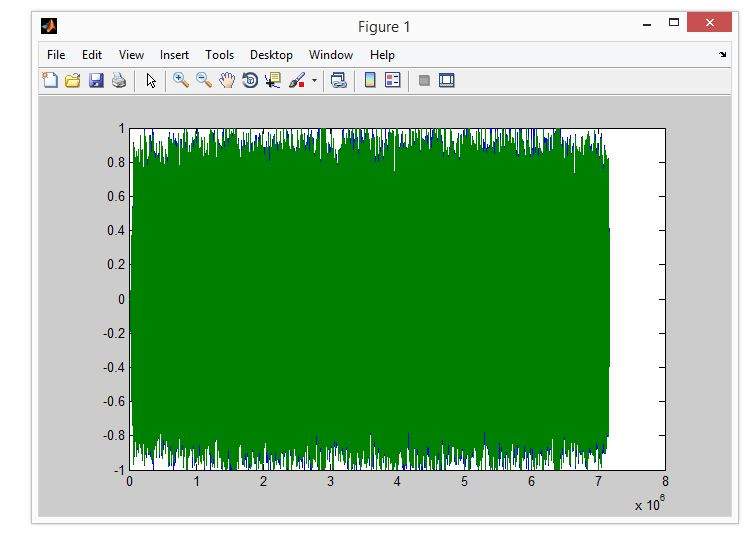Screen dimensions: 756x539
Task: Click the Link Plot icon
Action: 338,80
